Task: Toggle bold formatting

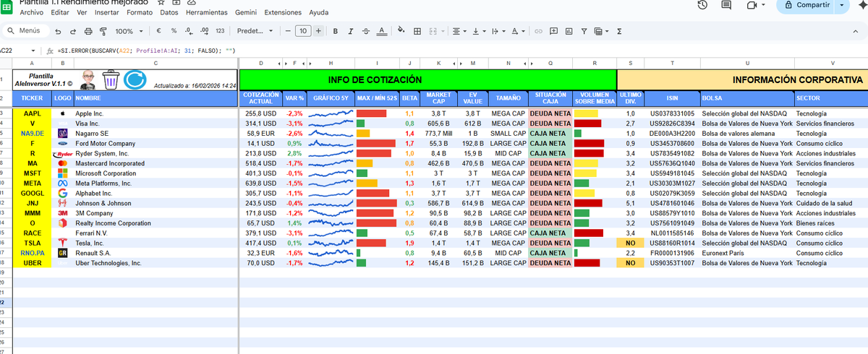Action: click(x=336, y=31)
